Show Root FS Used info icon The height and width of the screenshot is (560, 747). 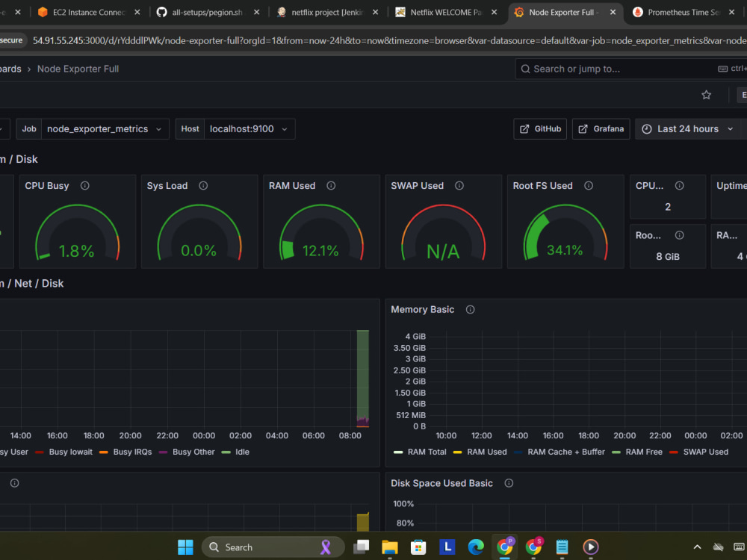click(x=589, y=186)
